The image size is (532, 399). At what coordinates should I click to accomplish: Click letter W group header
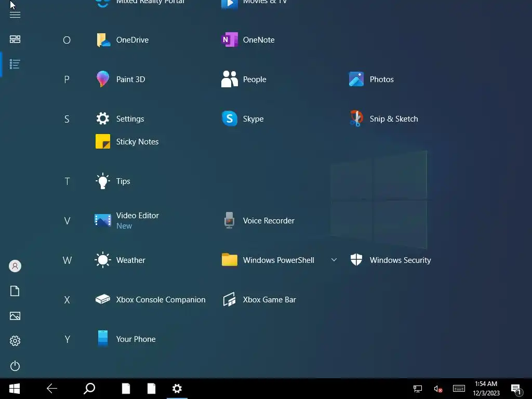tap(67, 260)
